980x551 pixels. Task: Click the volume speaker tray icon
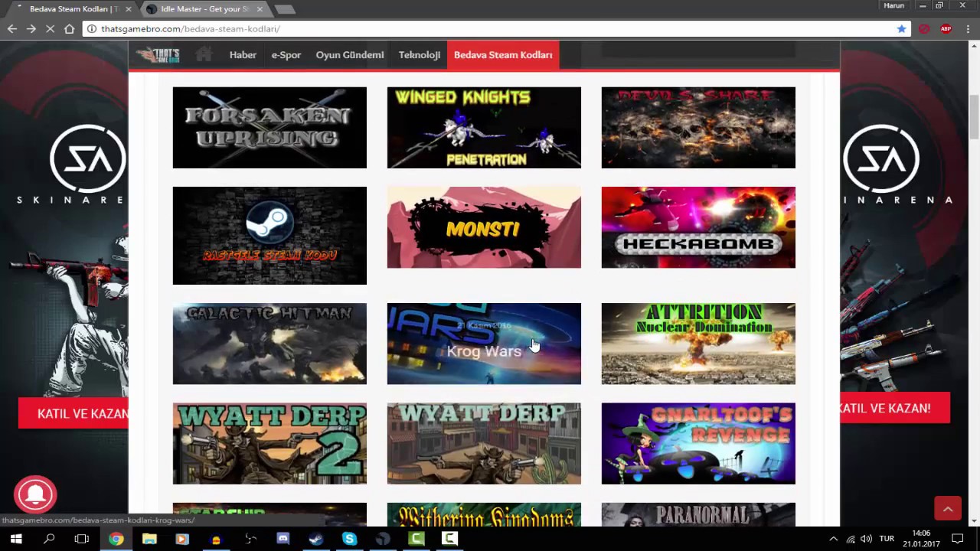point(866,539)
